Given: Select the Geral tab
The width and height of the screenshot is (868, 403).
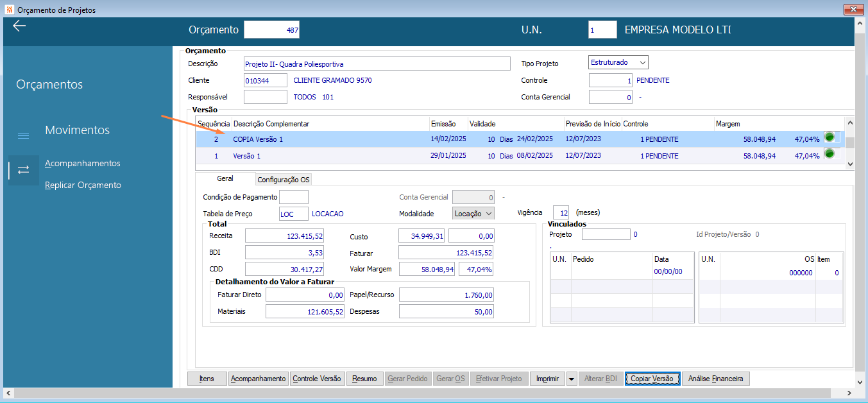Looking at the screenshot, I should point(225,179).
